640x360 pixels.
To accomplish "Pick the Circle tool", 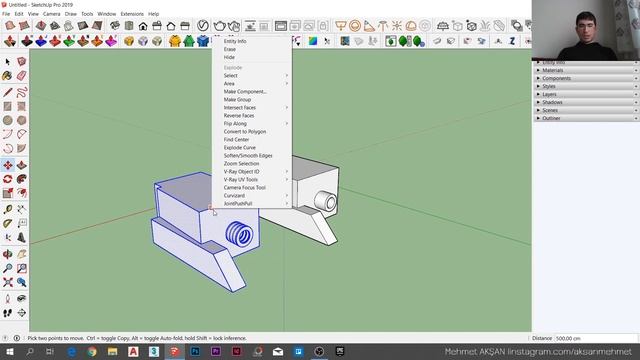I will [7, 120].
